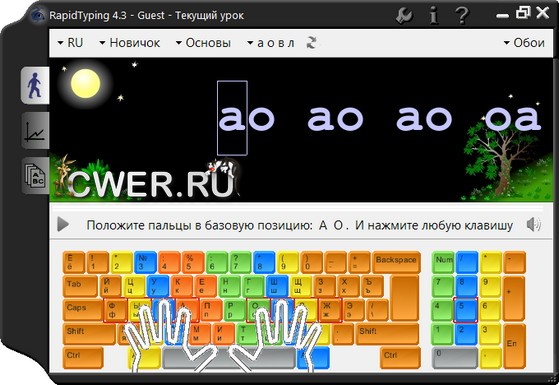Click the ? 7 number-row key
Image resolution: width=559 pixels, height=385 pixels.
[x=241, y=262]
